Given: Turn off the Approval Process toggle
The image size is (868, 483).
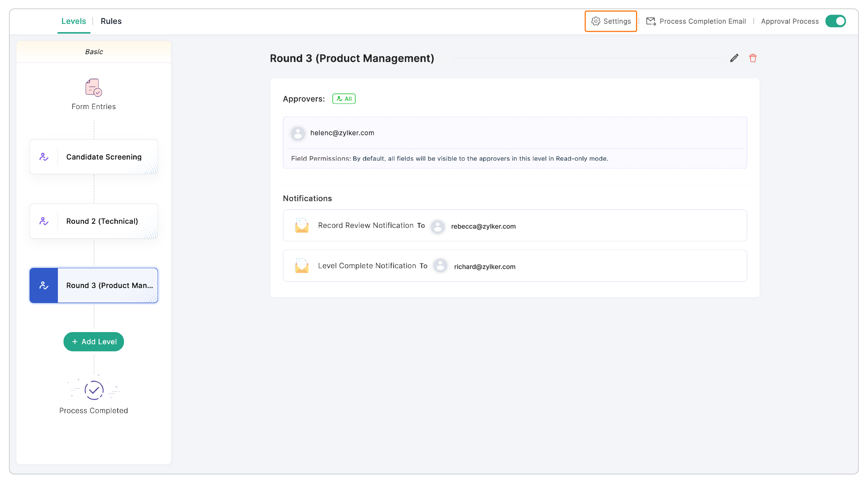Looking at the screenshot, I should (836, 21).
